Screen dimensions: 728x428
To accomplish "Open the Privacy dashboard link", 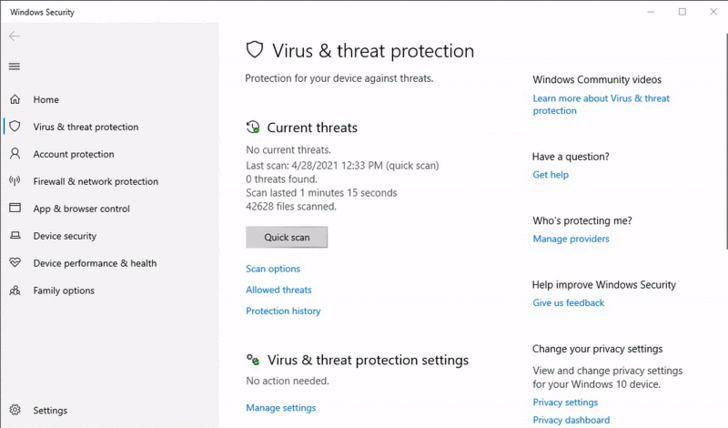I will (571, 420).
